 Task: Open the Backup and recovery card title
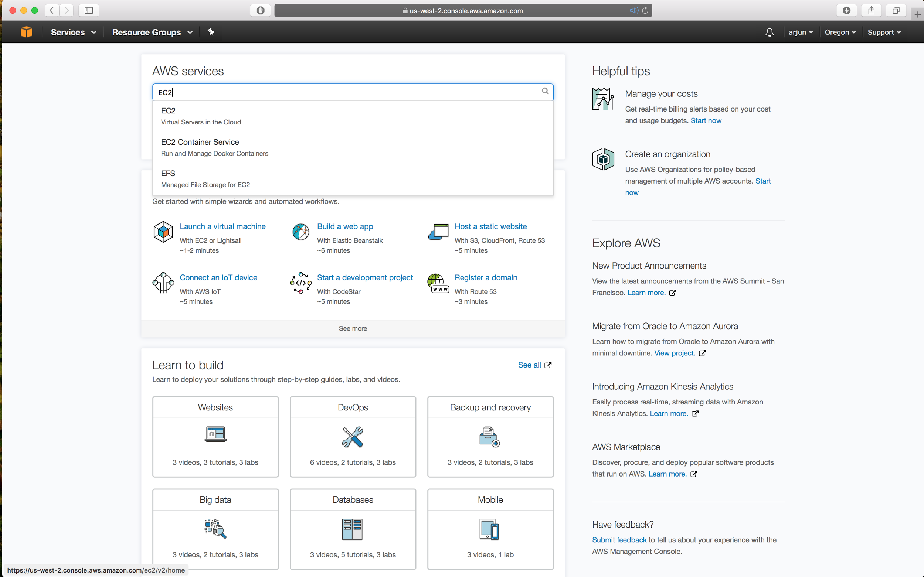click(x=490, y=407)
